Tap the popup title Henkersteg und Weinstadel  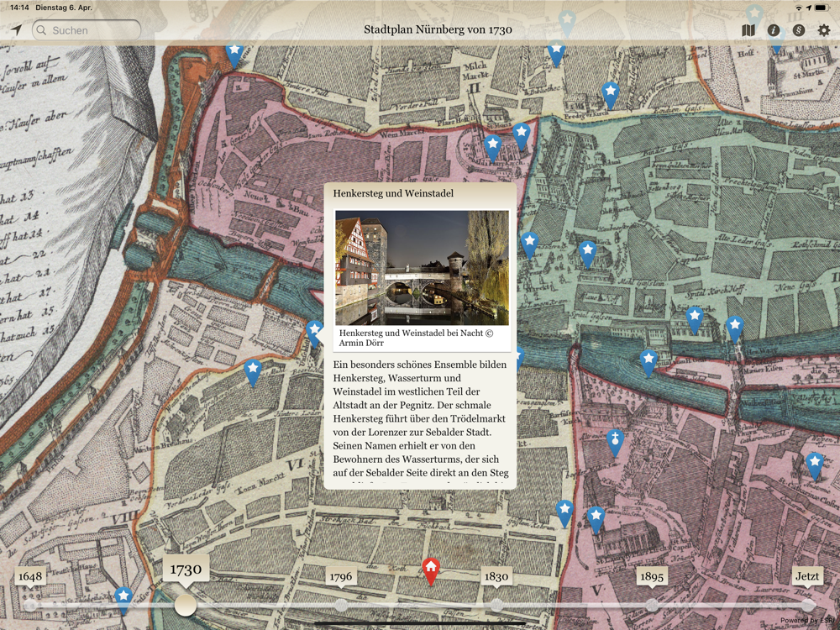(393, 193)
